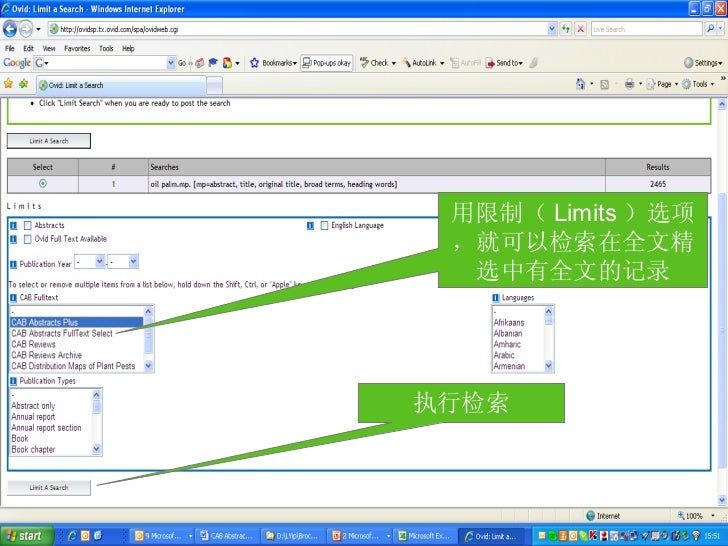Open the address bar URL dropdown arrow
Viewport: 728px width, 546px height.
tap(552, 29)
